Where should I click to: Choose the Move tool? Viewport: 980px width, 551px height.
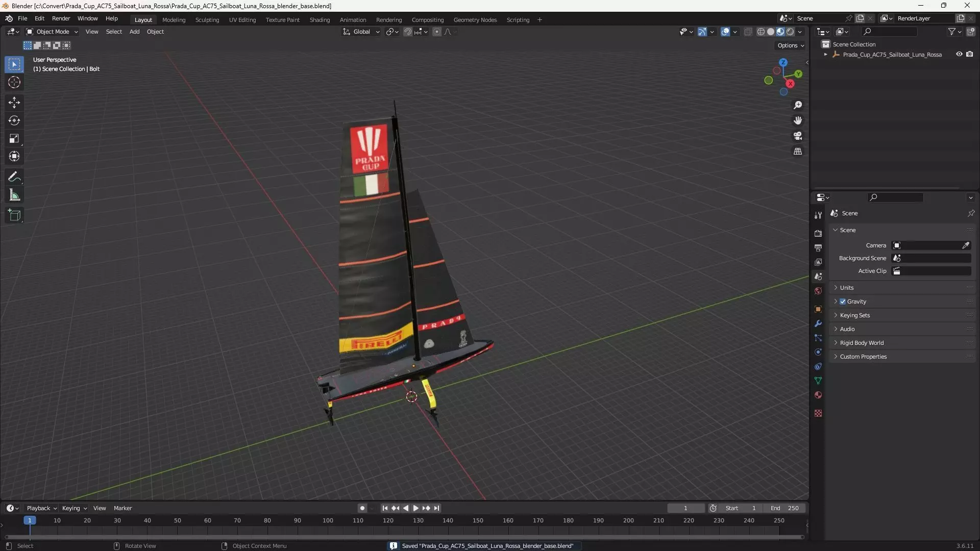[14, 103]
